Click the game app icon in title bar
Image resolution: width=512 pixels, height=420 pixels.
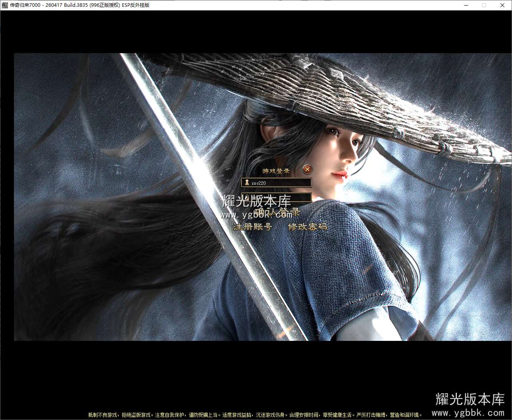(5, 5)
